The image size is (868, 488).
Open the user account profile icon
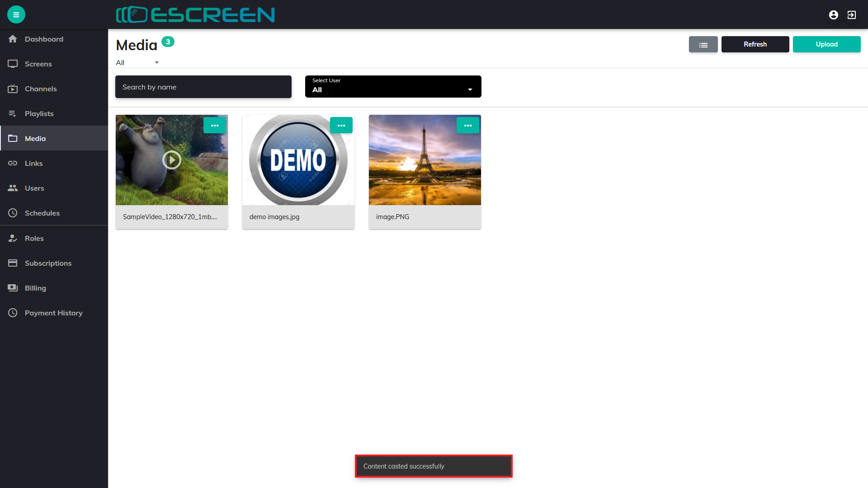834,15
